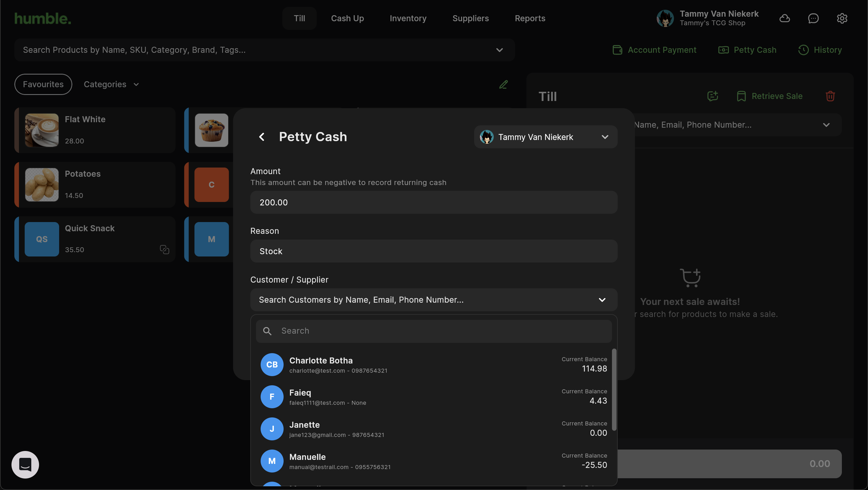868x490 pixels.
Task: Open the Inventory tab
Action: pos(408,18)
